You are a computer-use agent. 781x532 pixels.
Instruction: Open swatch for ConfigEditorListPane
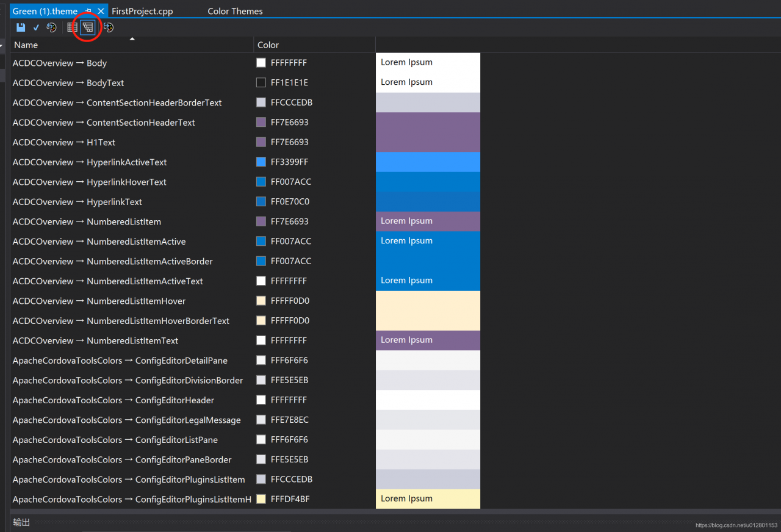[x=261, y=439]
